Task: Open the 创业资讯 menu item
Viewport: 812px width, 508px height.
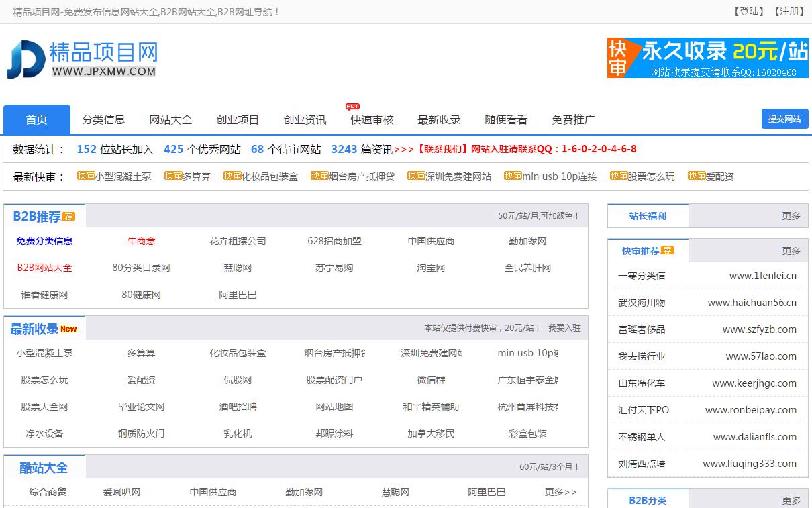Action: click(305, 119)
